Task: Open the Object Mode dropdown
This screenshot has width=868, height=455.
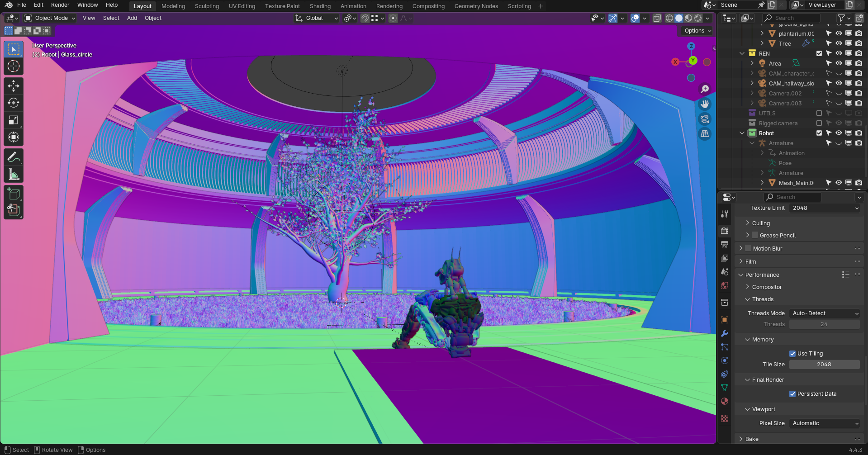Action: (50, 18)
